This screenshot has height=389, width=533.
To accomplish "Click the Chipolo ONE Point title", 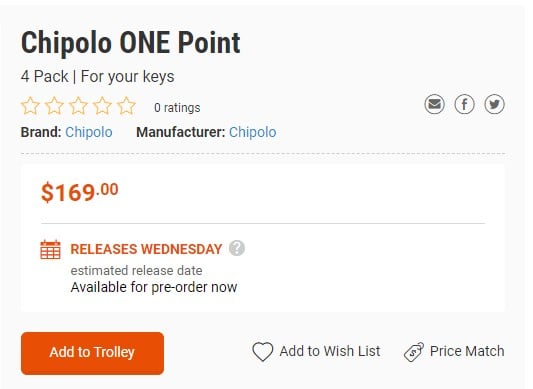I will [x=131, y=43].
